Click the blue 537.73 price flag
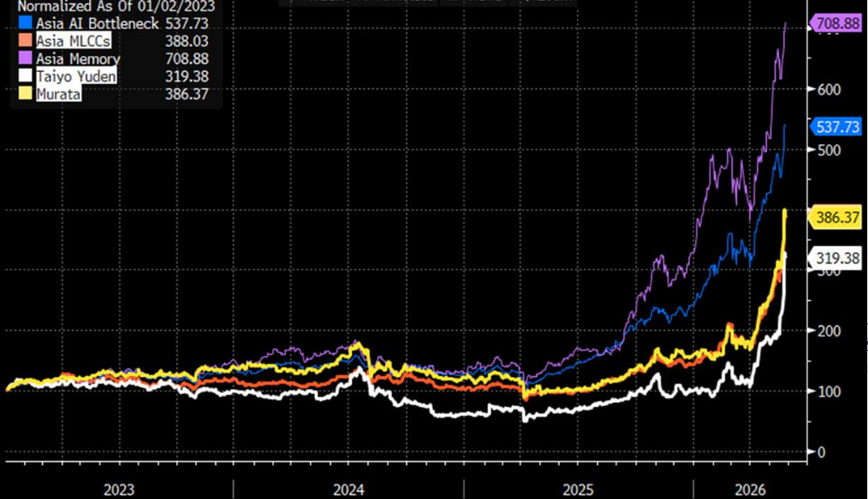868x499 pixels. pyautogui.click(x=836, y=127)
